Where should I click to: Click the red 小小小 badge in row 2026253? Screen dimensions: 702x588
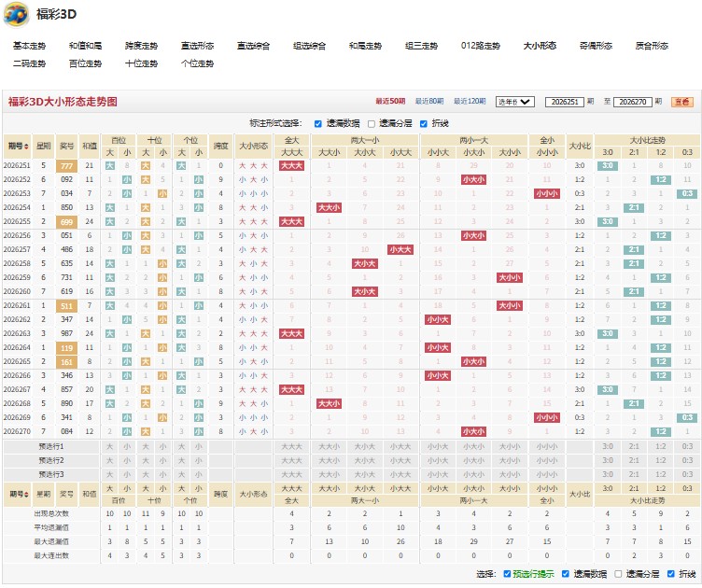point(547,194)
